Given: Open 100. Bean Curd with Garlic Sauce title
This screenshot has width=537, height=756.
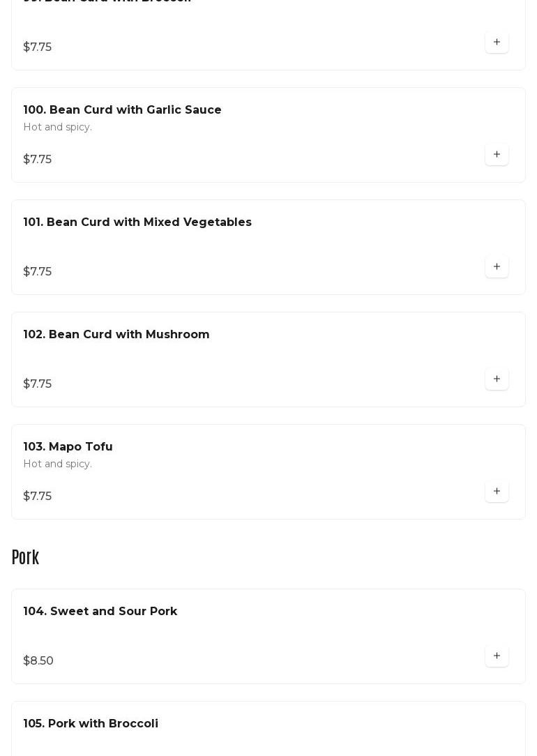Looking at the screenshot, I should tap(122, 109).
